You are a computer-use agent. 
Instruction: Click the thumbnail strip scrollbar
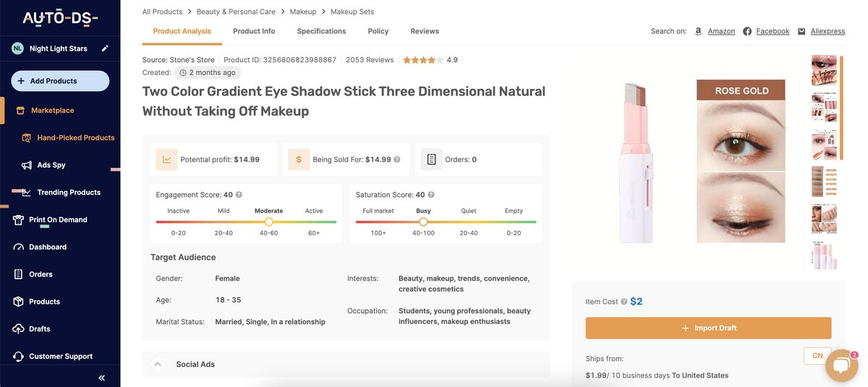click(841, 107)
